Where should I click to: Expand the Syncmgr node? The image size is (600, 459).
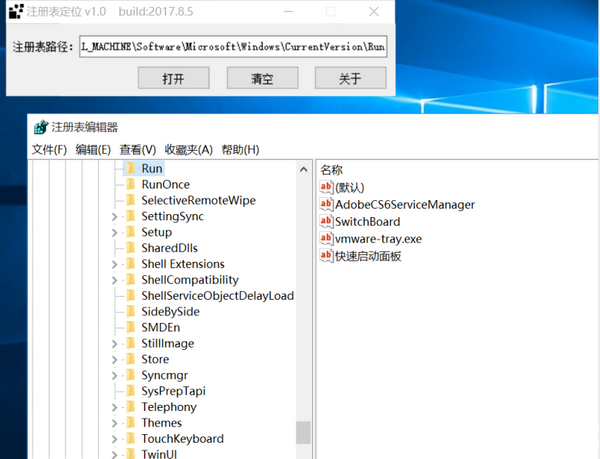pos(114,376)
